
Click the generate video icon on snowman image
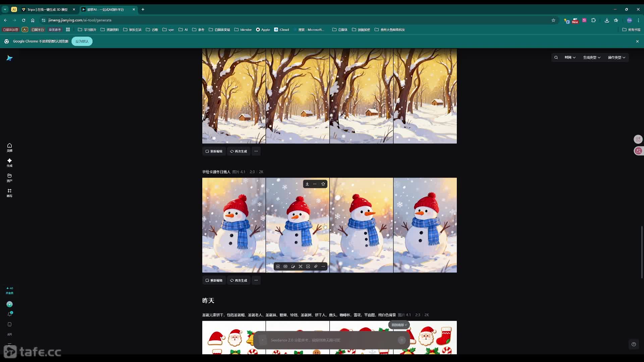308,266
